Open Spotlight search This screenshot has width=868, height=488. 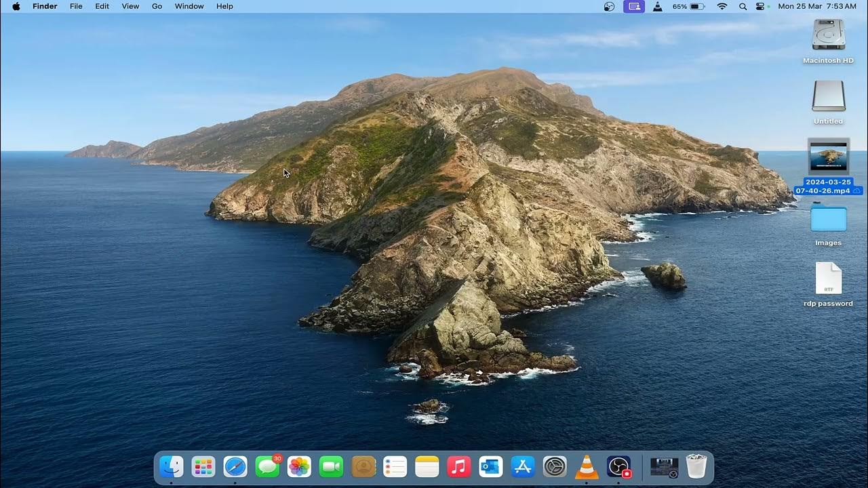point(743,6)
